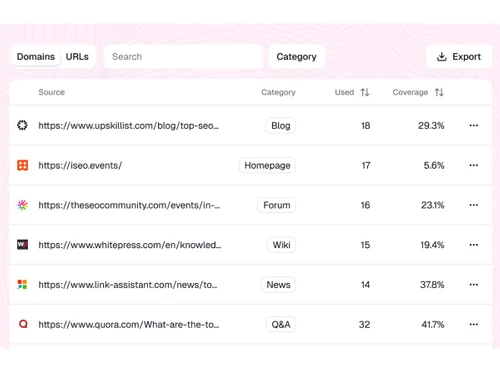Click the Export button

pyautogui.click(x=459, y=57)
